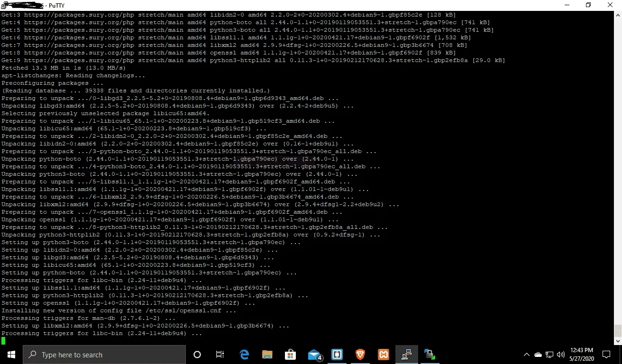622x364 pixels.
Task: Close the PuTTY window
Action: point(610,5)
